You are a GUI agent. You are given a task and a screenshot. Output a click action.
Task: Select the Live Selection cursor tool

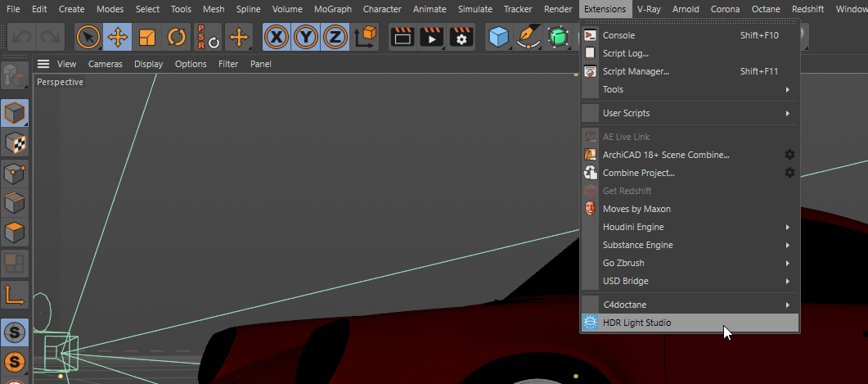coord(88,37)
